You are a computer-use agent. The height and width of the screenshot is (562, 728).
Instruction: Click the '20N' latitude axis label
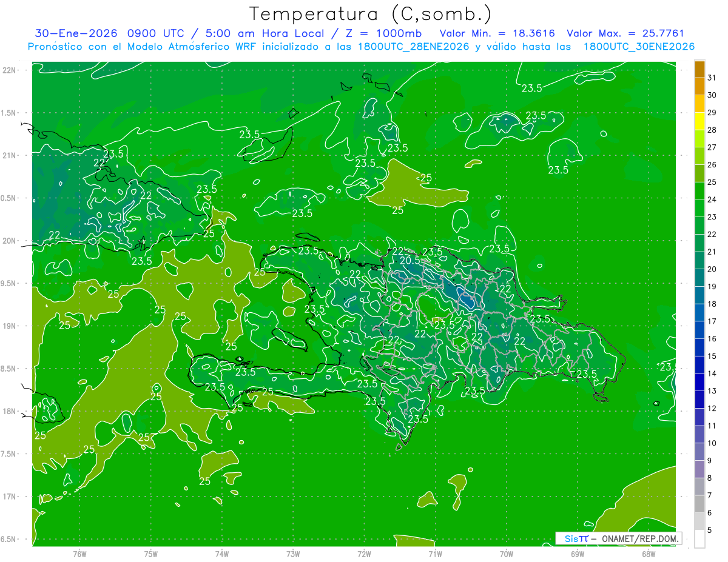tap(9, 241)
